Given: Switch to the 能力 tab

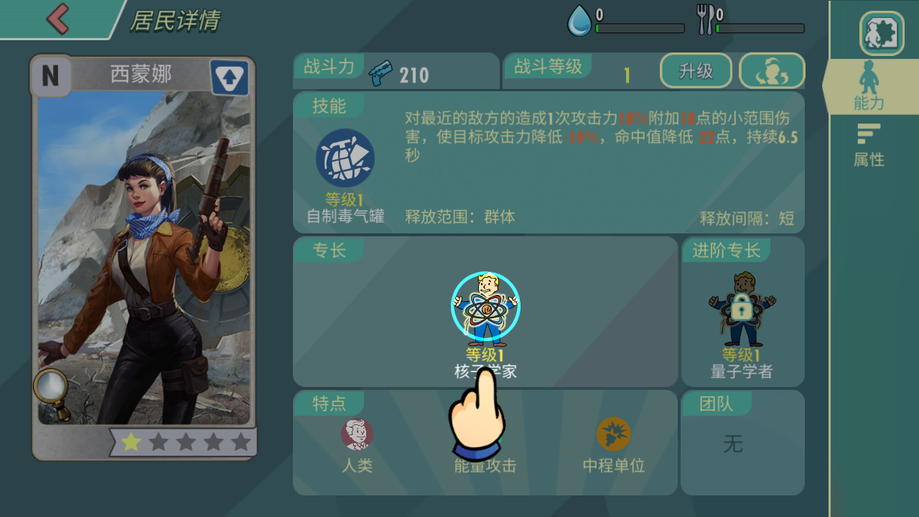Looking at the screenshot, I should pyautogui.click(x=869, y=86).
